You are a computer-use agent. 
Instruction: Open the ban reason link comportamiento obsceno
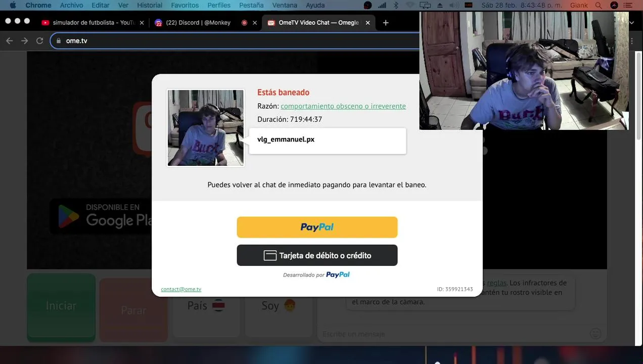click(343, 106)
